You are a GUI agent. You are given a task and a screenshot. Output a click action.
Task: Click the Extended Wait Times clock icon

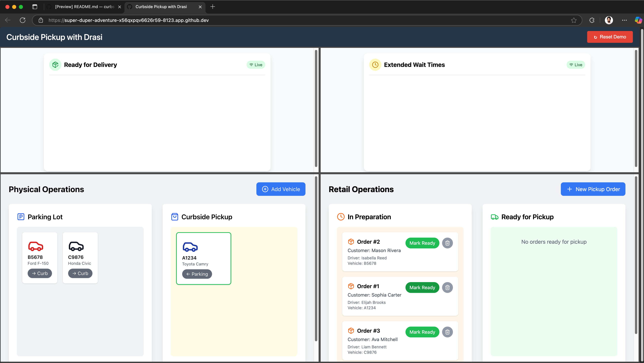[375, 65]
